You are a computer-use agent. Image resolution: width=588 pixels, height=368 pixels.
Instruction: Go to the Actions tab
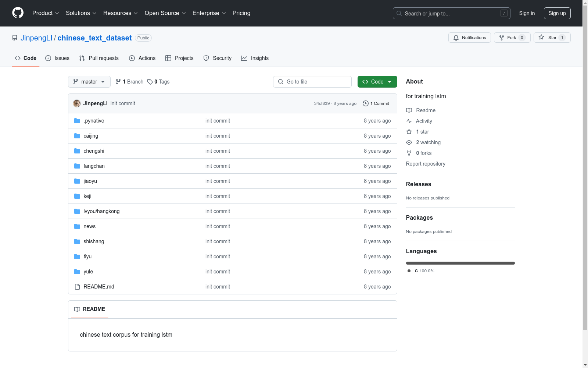coord(142,58)
